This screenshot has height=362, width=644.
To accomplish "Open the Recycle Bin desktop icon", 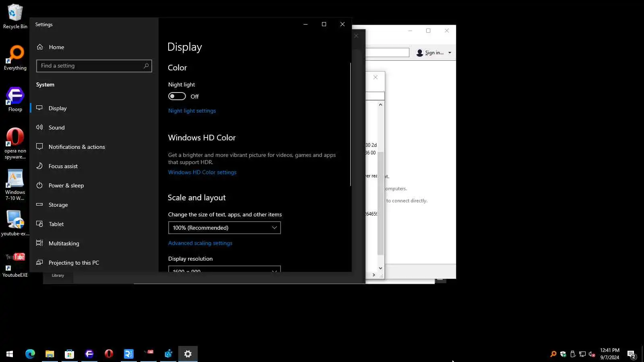I will (15, 16).
